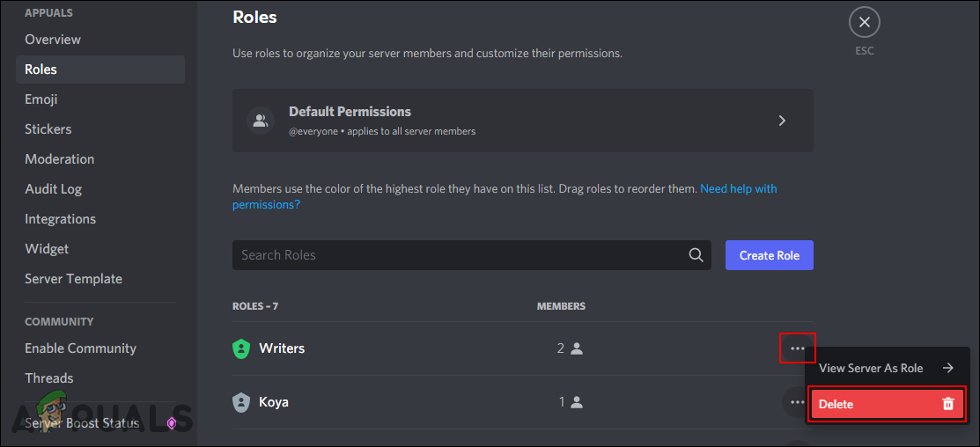Click the members icon beside Writers count

coord(577,348)
